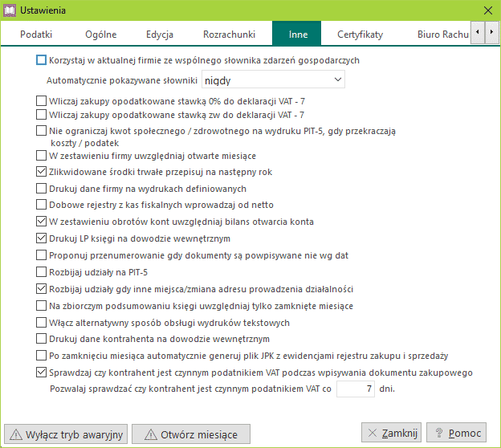Viewport: 501px width, 448px height.
Task: Switch to the Biuro Rachu tab
Action: 443,35
